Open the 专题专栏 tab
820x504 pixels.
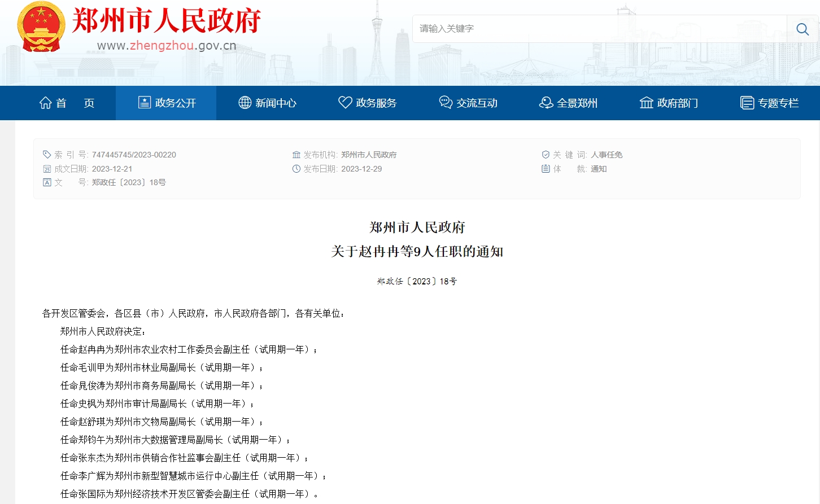pyautogui.click(x=769, y=103)
